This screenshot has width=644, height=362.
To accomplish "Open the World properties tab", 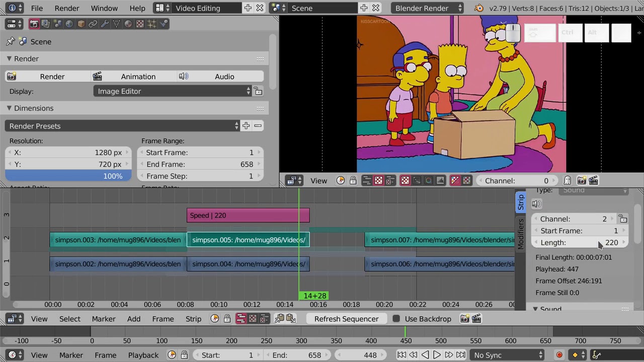I will point(69,24).
